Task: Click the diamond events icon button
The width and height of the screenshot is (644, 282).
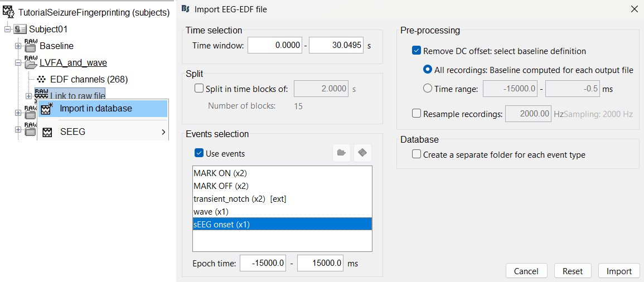Action: (x=362, y=153)
